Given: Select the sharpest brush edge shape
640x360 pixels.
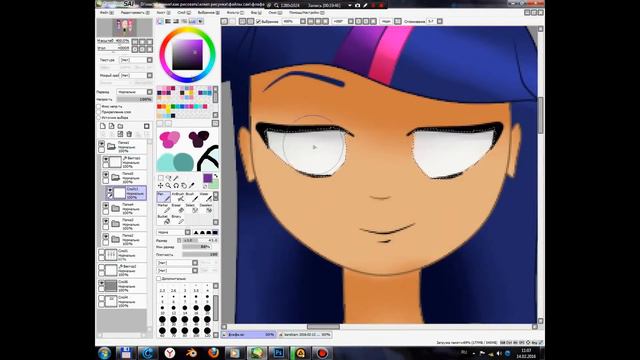Looking at the screenshot, I should (196, 232).
